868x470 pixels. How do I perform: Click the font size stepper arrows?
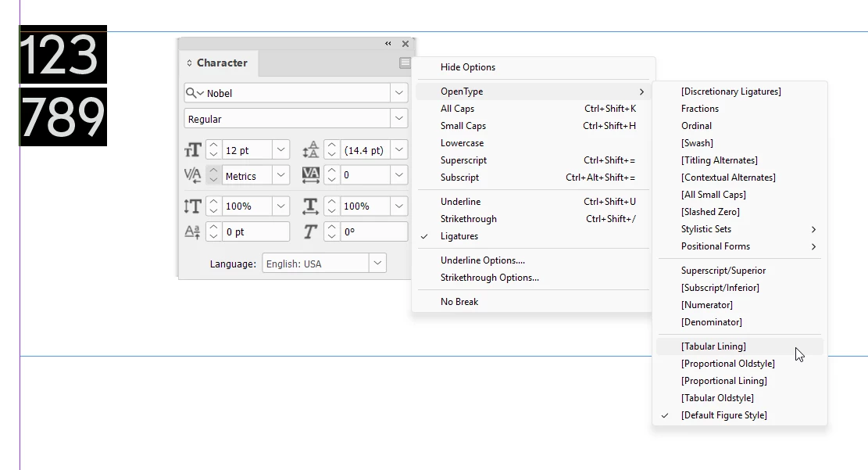(x=213, y=149)
